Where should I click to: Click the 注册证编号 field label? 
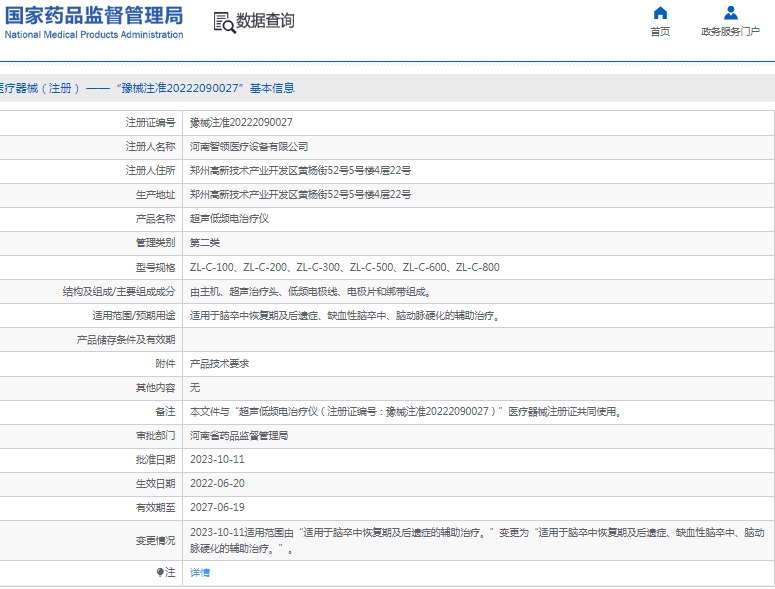150,123
